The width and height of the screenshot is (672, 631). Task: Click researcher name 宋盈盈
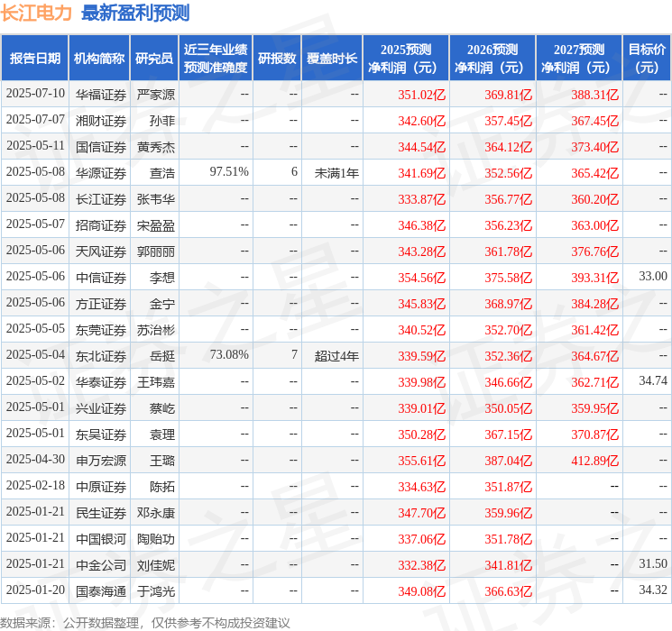pos(156,225)
